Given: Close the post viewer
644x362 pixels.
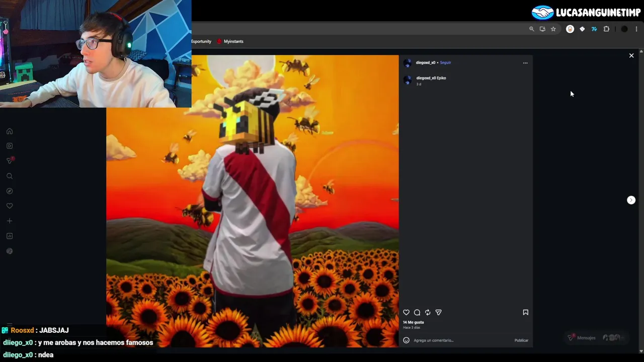Looking at the screenshot, I should pyautogui.click(x=631, y=56).
